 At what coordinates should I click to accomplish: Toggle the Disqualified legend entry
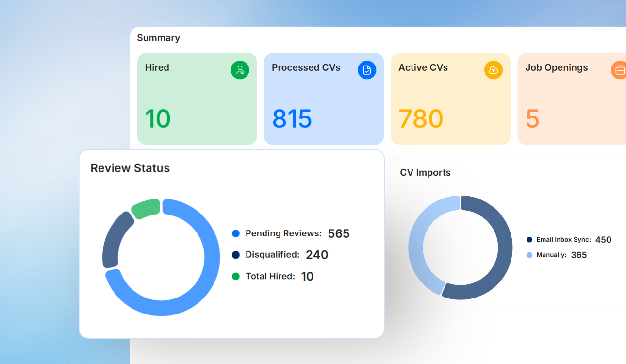pyautogui.click(x=281, y=255)
